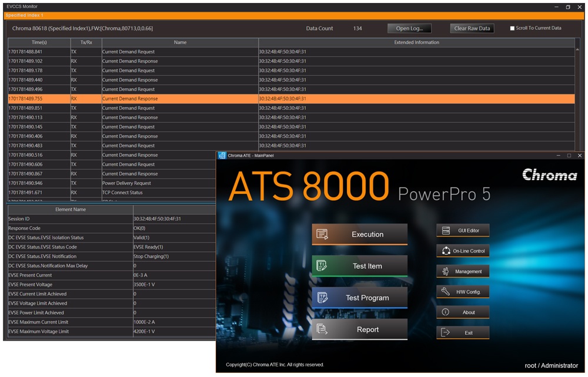Open GUI Editor via its icon
The height and width of the screenshot is (377, 588).
coord(446,231)
